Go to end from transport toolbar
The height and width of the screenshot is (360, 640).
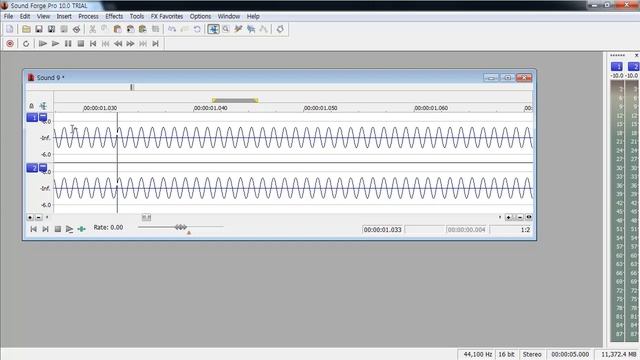pos(155,44)
